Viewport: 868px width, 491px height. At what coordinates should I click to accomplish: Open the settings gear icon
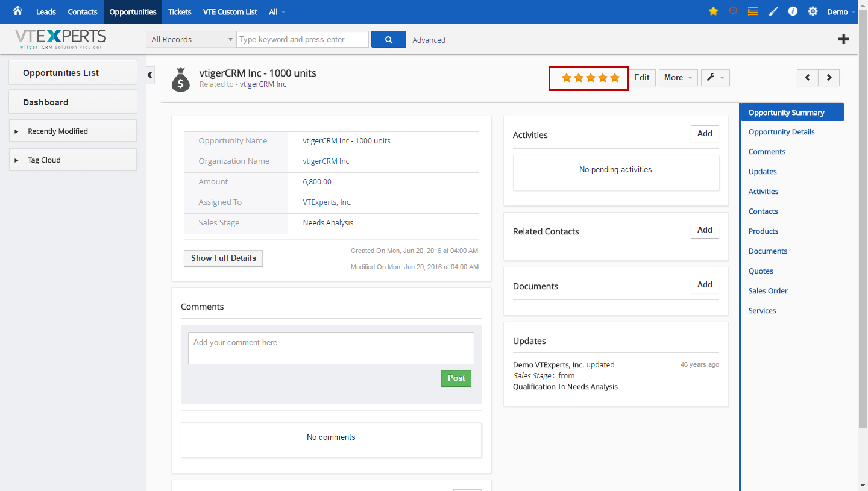pos(813,11)
